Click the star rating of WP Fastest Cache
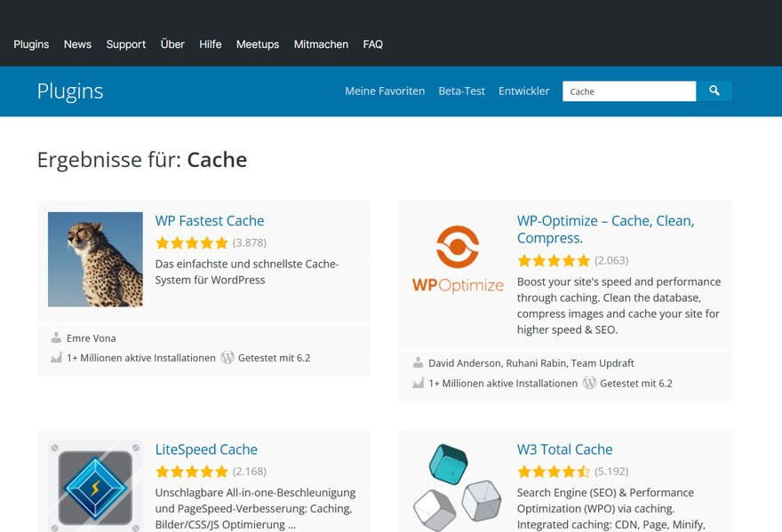This screenshot has height=532, width=782. [192, 242]
